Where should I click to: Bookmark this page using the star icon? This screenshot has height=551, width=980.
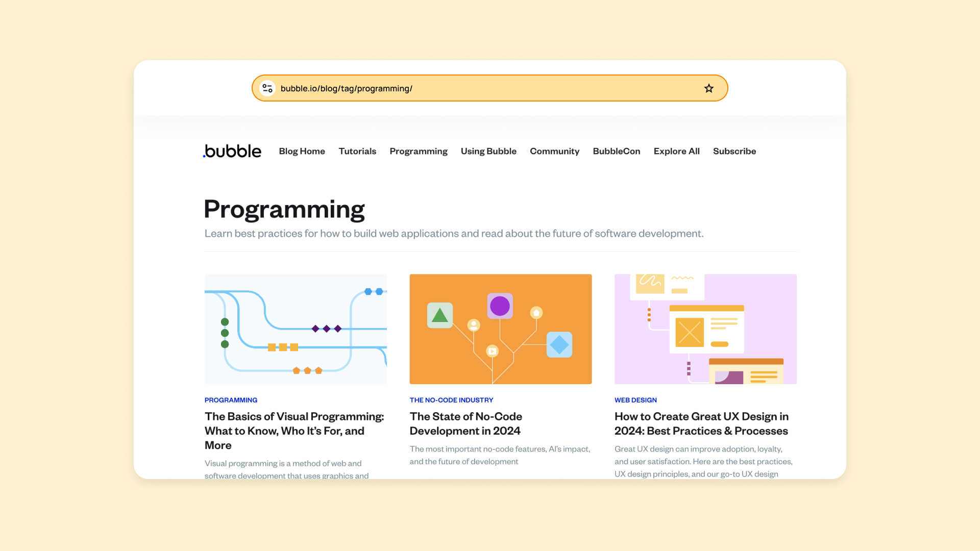[x=708, y=88]
